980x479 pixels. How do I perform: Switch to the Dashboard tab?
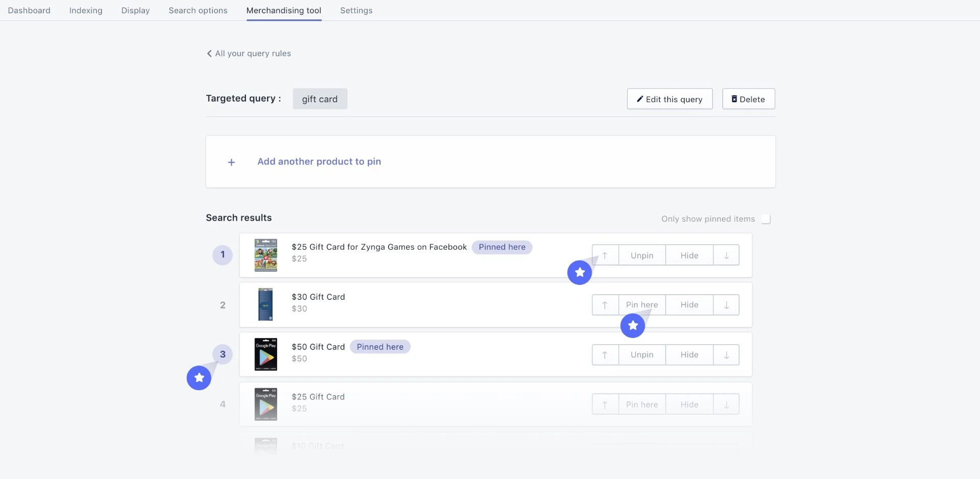coord(29,10)
